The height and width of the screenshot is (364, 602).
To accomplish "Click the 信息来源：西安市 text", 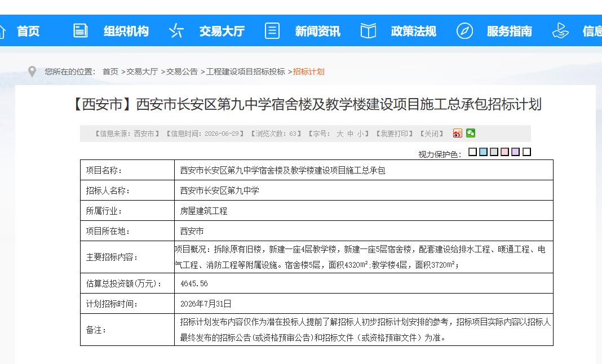I will (127, 134).
